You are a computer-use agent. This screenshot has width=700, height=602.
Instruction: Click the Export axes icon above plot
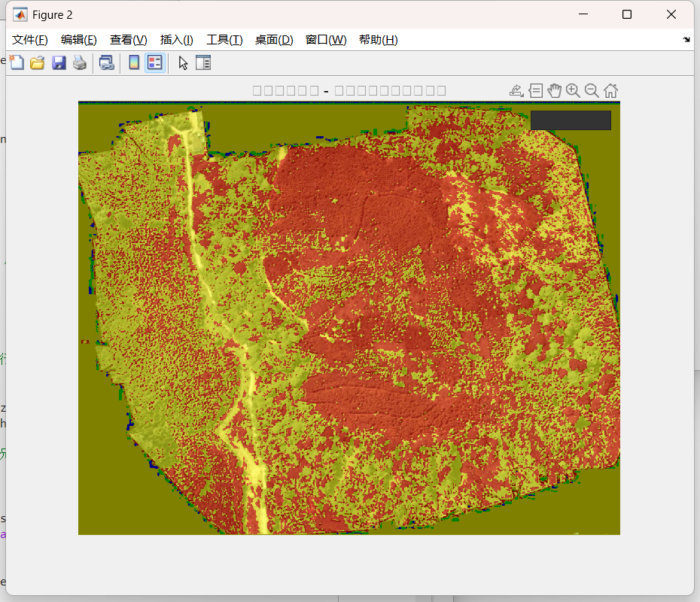pyautogui.click(x=516, y=91)
